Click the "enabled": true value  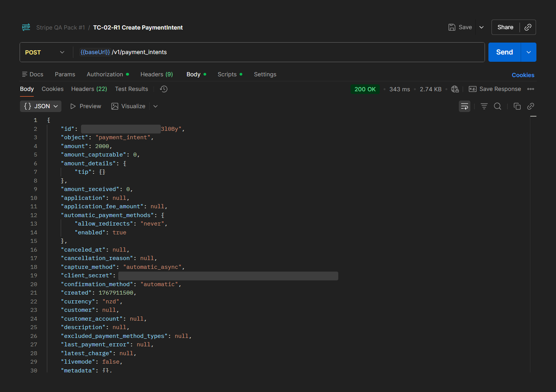tap(119, 232)
